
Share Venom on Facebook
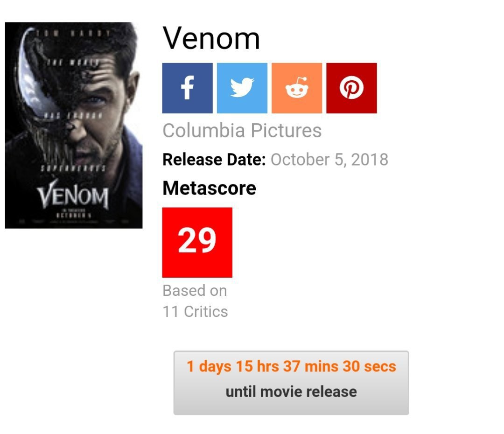tap(187, 88)
